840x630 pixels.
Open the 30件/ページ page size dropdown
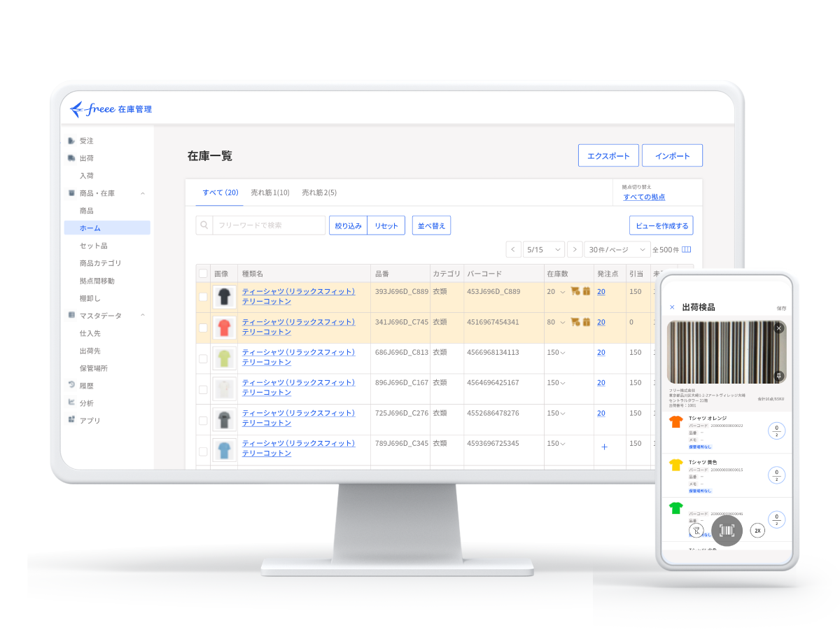click(x=617, y=250)
